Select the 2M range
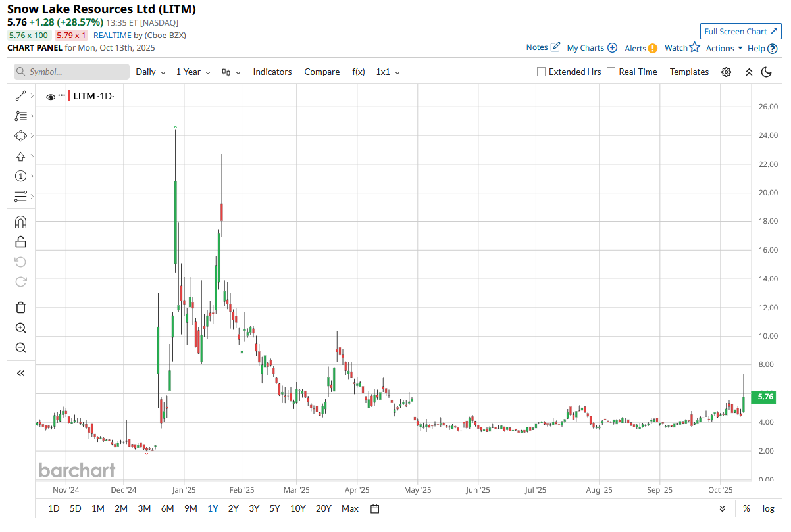This screenshot has height=532, width=791. (121, 508)
